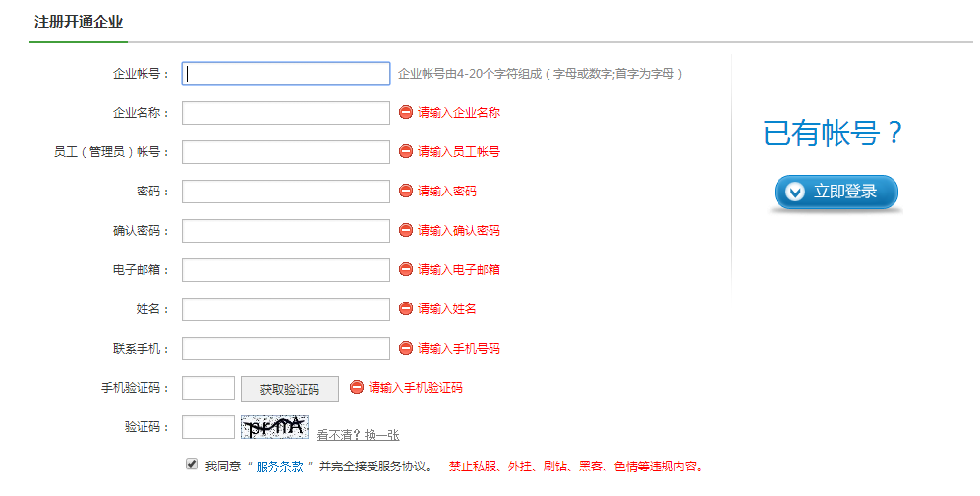Select the 联系手机 input field
Image resolution: width=980 pixels, height=496 pixels.
coord(286,349)
